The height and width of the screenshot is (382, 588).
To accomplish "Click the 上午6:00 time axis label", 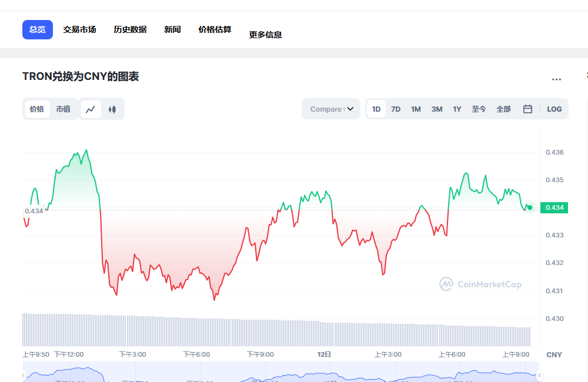I will tap(452, 354).
